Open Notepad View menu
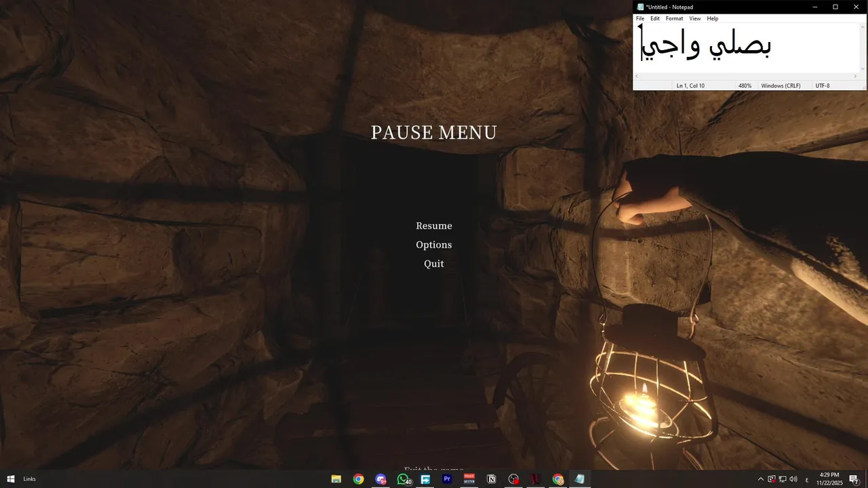868x488 pixels. [695, 18]
